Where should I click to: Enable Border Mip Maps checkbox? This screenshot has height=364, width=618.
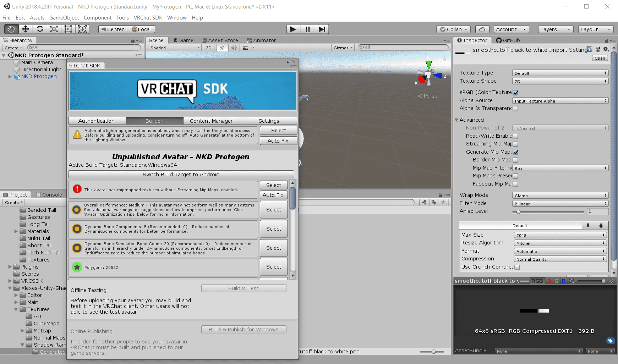[515, 160]
